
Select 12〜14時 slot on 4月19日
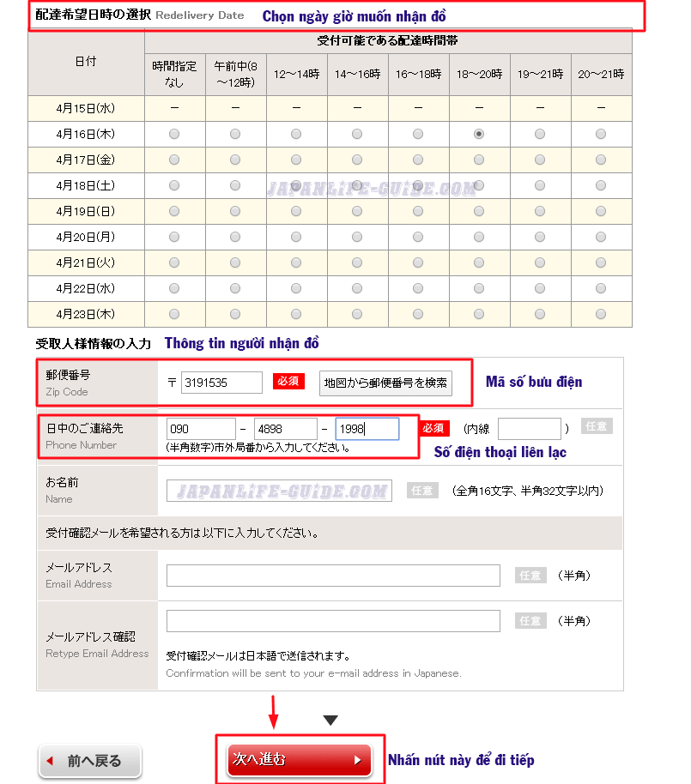(x=295, y=211)
